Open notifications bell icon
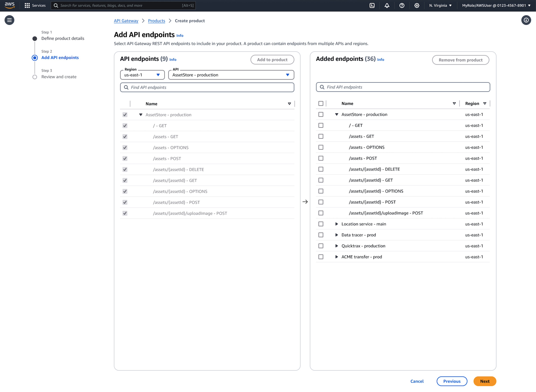The height and width of the screenshot is (392, 536). point(387,5)
